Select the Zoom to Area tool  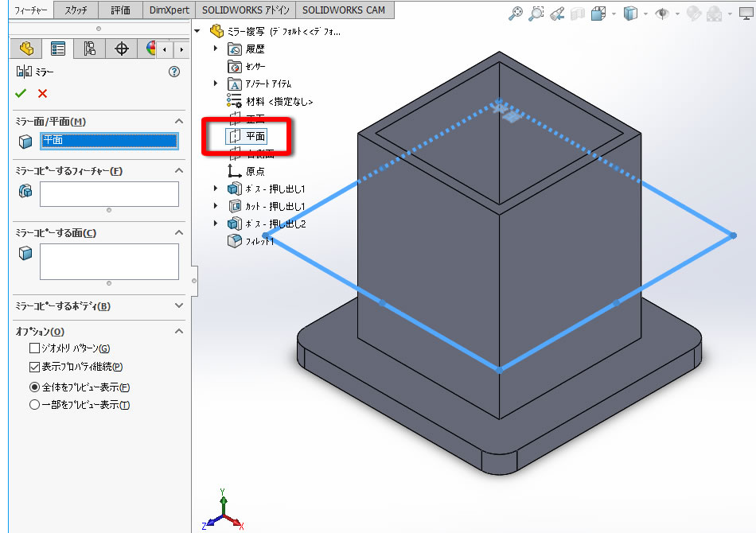point(536,13)
